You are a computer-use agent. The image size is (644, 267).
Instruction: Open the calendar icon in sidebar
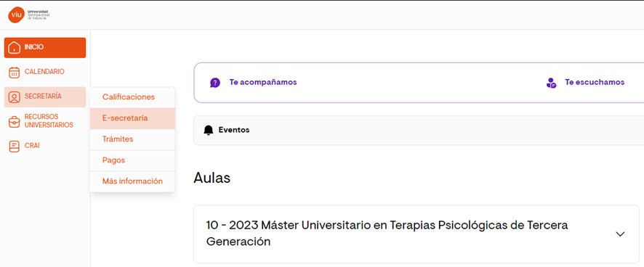[x=15, y=72]
